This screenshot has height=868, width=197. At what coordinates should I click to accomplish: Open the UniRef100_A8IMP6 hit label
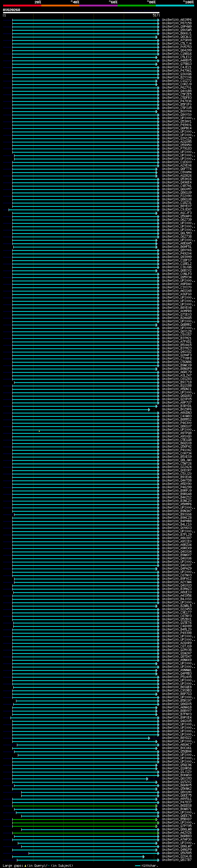click(x=177, y=20)
